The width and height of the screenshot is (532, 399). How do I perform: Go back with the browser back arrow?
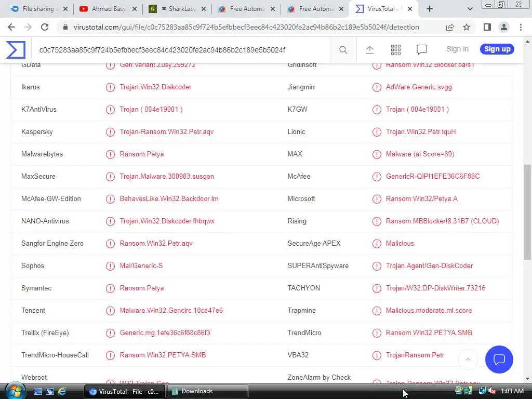(11, 27)
